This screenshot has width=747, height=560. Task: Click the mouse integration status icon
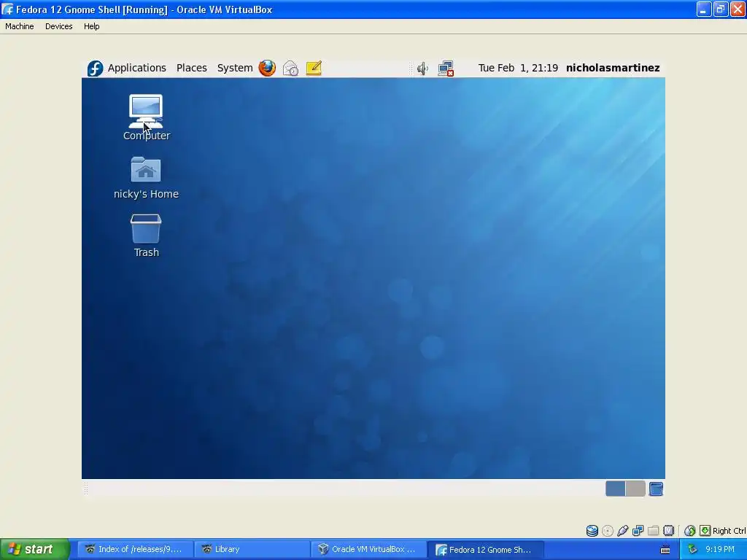pos(689,531)
